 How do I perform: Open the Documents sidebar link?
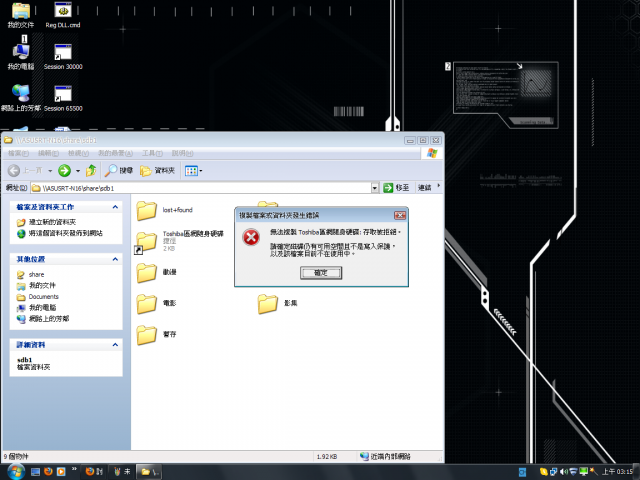44,297
